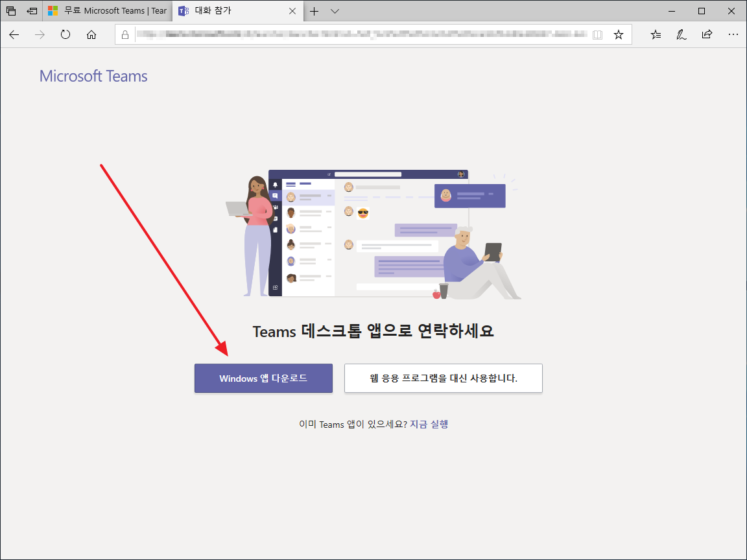The height and width of the screenshot is (560, 747).
Task: Open a new tab with plus
Action: tap(314, 11)
